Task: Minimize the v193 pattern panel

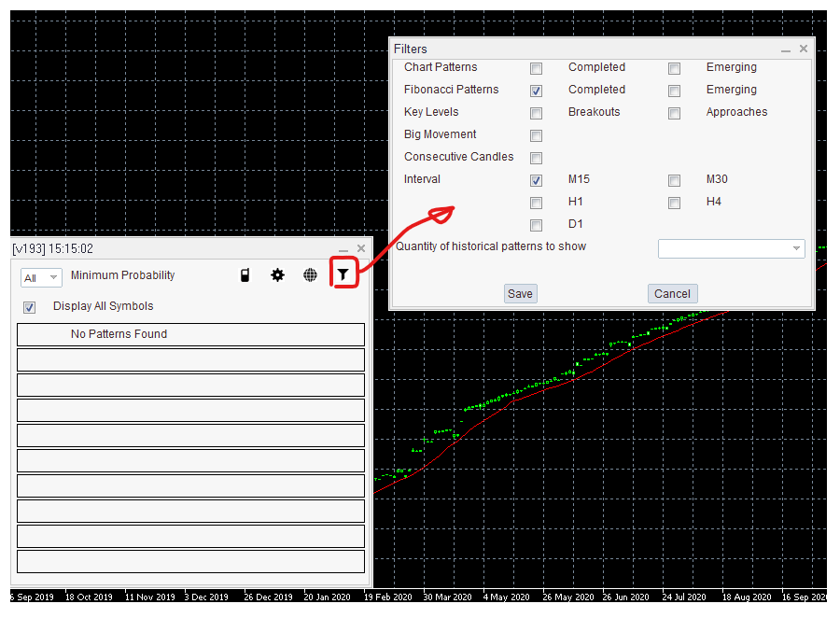Action: point(343,249)
